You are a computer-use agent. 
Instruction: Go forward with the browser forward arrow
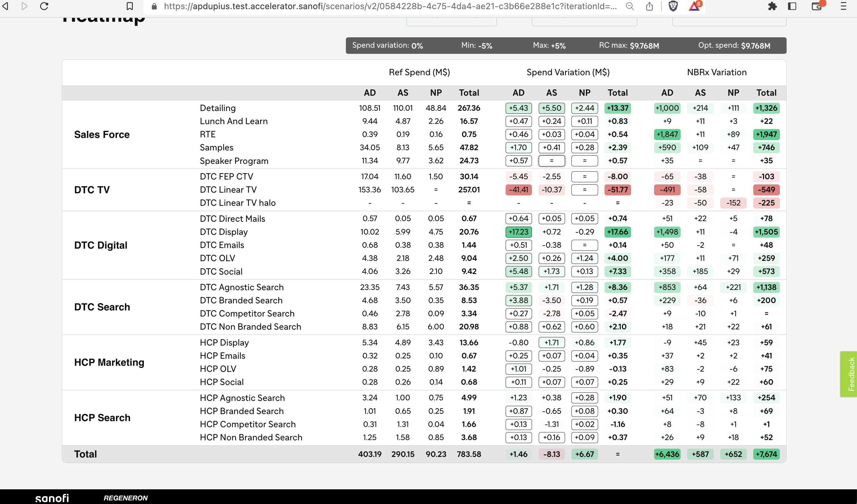24,6
